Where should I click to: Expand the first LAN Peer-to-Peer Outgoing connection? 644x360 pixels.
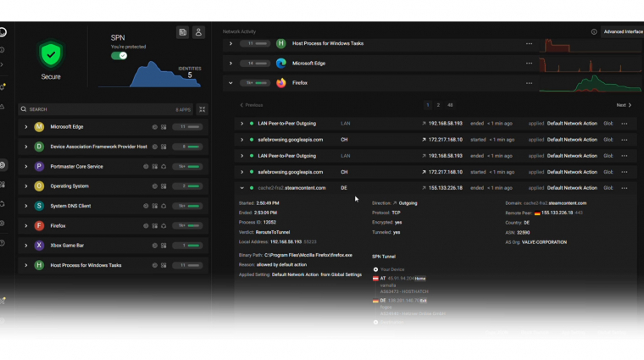click(241, 124)
